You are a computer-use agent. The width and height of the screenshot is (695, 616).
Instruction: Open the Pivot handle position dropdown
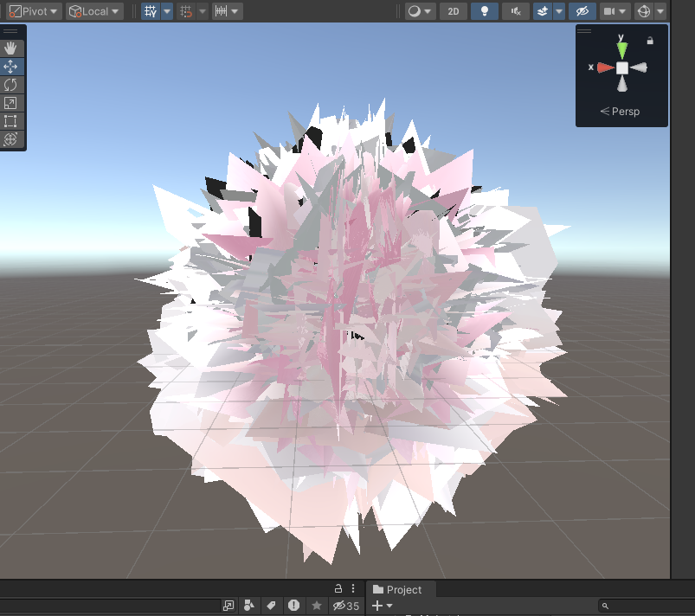tap(34, 11)
